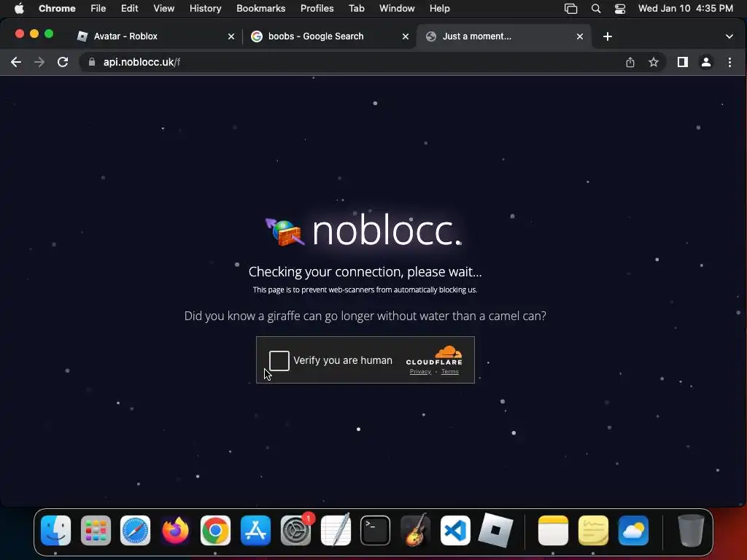Image resolution: width=747 pixels, height=560 pixels.
Task: Launch Firefox from the Dock
Action: (175, 531)
